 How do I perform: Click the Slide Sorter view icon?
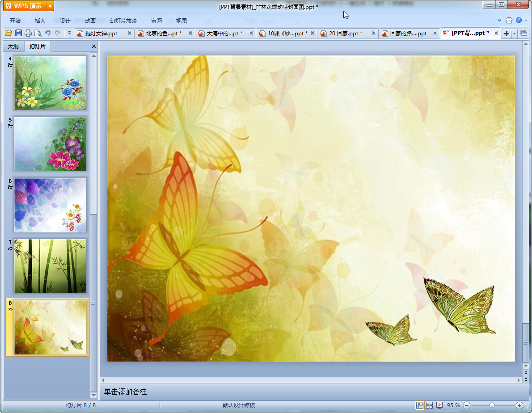pyautogui.click(x=430, y=405)
